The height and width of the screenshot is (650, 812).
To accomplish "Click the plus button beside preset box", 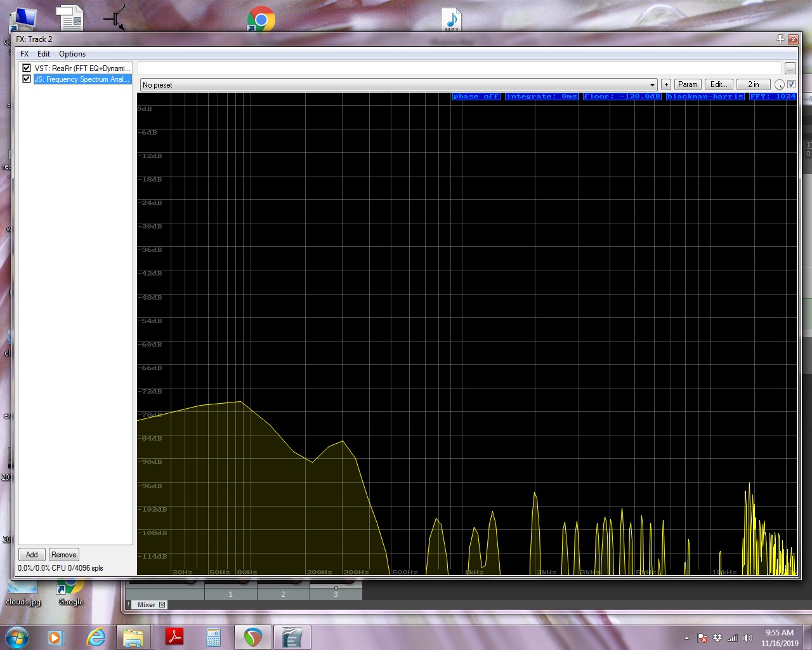I will 666,84.
